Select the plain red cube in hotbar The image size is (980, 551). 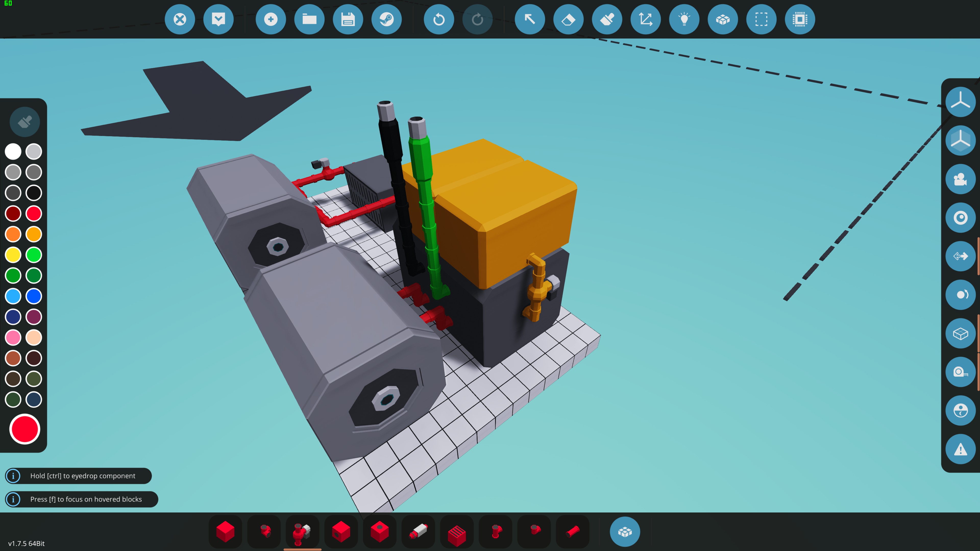point(225,531)
